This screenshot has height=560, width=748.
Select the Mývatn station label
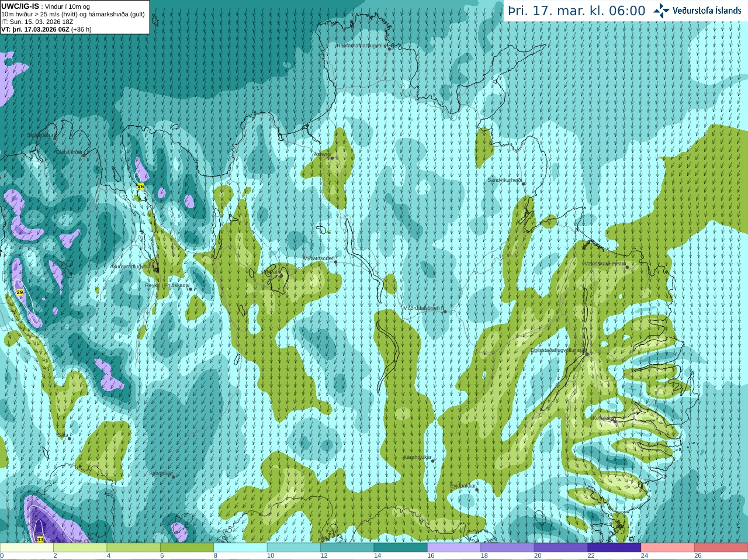(271, 272)
